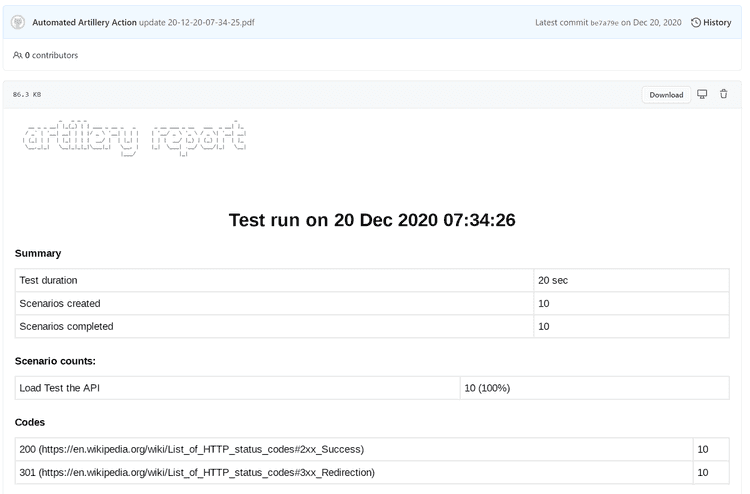The image size is (750, 494).
Task: Click the artillery report ASCII logo
Action: tap(134, 139)
